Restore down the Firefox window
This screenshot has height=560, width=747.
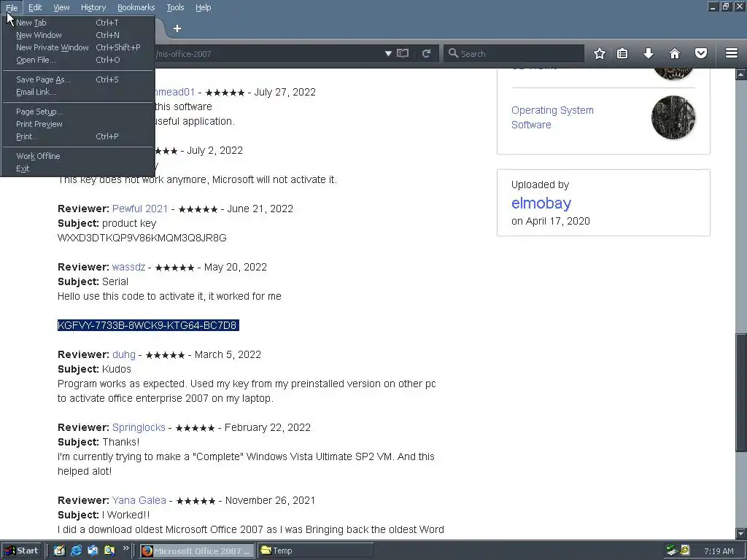click(x=726, y=7)
